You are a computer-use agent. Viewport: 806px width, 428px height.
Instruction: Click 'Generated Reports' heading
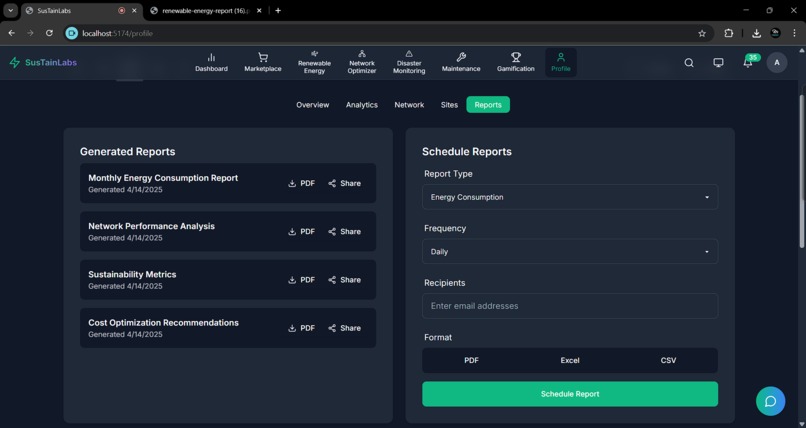127,152
